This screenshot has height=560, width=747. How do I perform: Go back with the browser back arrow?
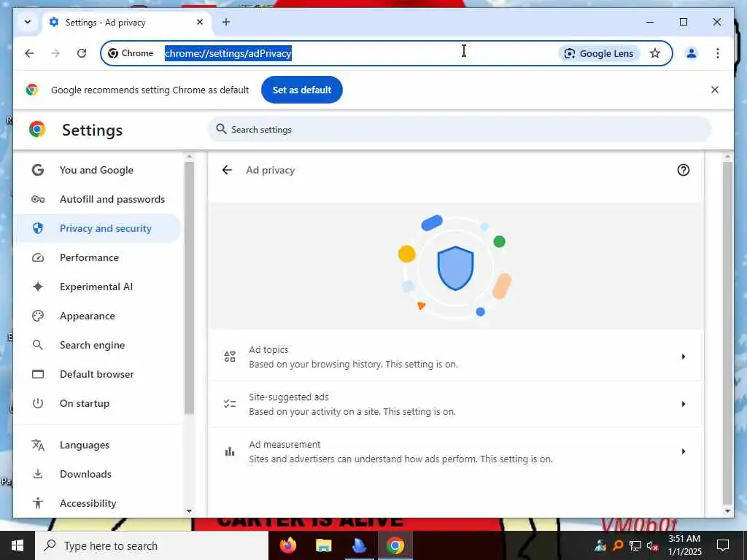[x=29, y=53]
